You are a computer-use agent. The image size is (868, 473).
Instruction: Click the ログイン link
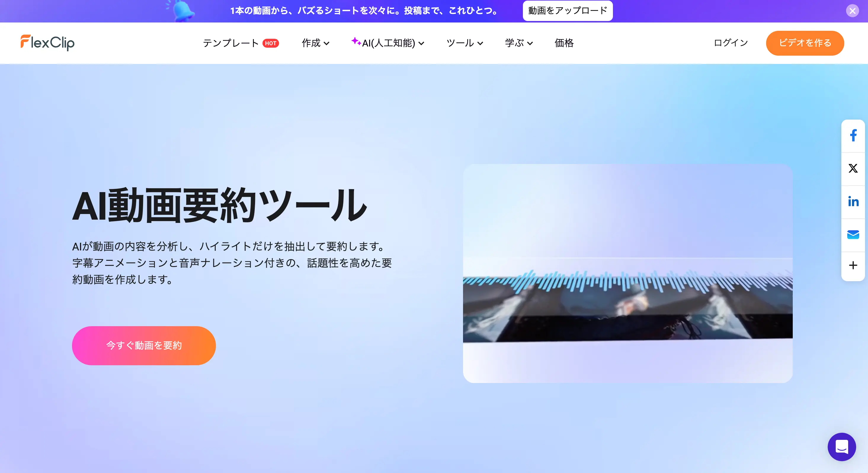click(x=731, y=43)
